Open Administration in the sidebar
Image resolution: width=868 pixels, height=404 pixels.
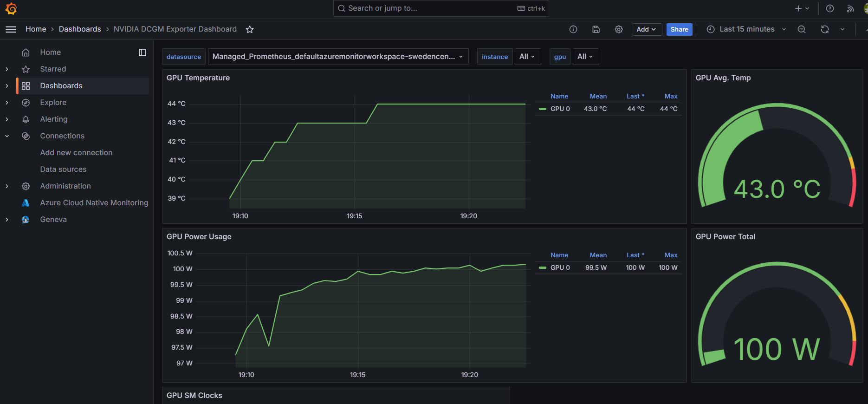point(65,186)
